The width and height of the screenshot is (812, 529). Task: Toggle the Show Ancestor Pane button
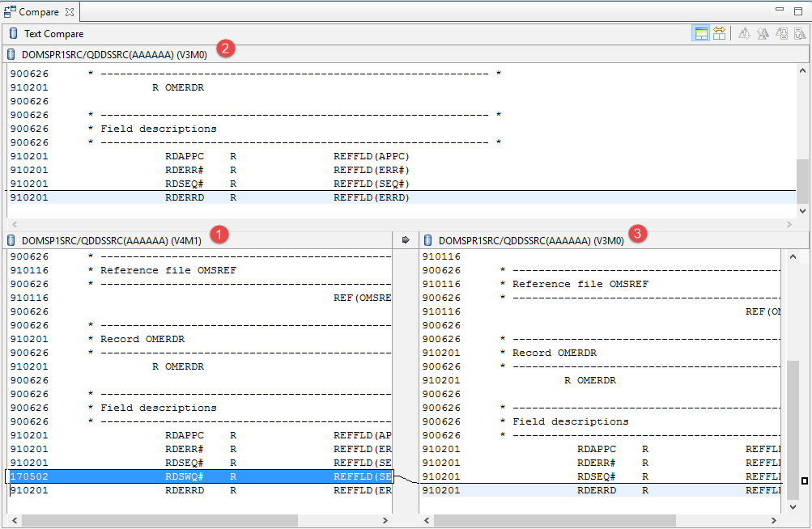click(700, 33)
